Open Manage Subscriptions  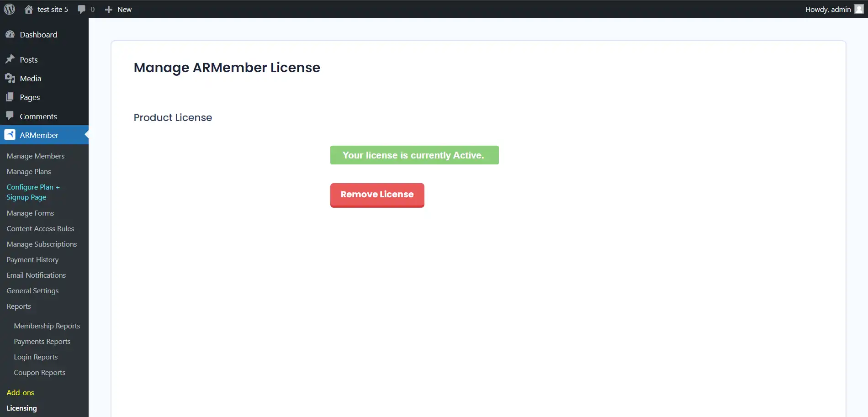[42, 244]
